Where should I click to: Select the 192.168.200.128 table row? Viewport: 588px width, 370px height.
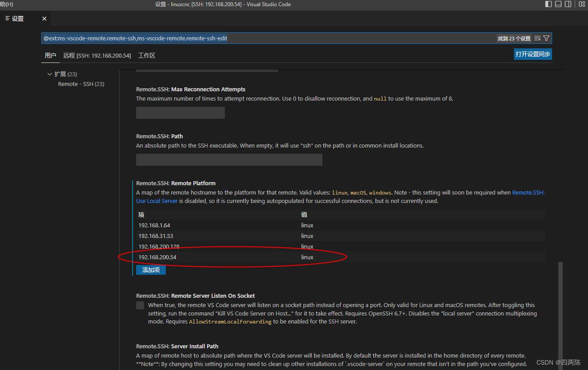341,246
